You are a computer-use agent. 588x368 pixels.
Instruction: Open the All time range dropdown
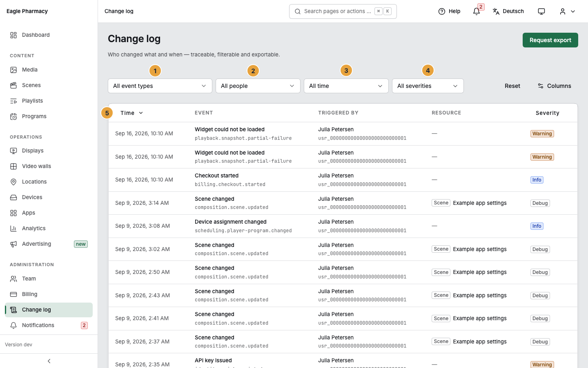pyautogui.click(x=346, y=86)
